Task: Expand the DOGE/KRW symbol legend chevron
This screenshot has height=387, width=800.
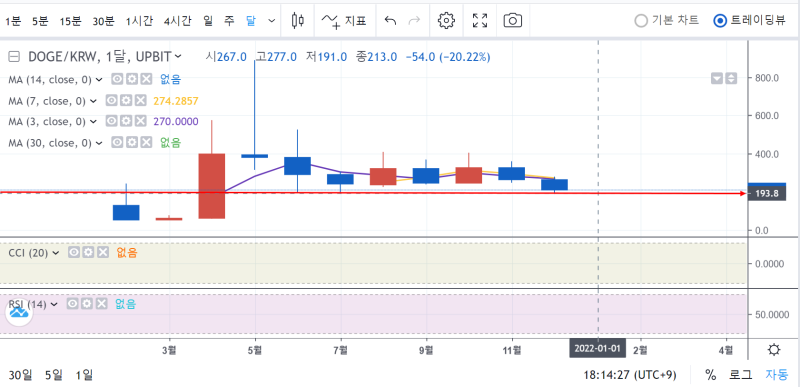Action: pos(178,56)
